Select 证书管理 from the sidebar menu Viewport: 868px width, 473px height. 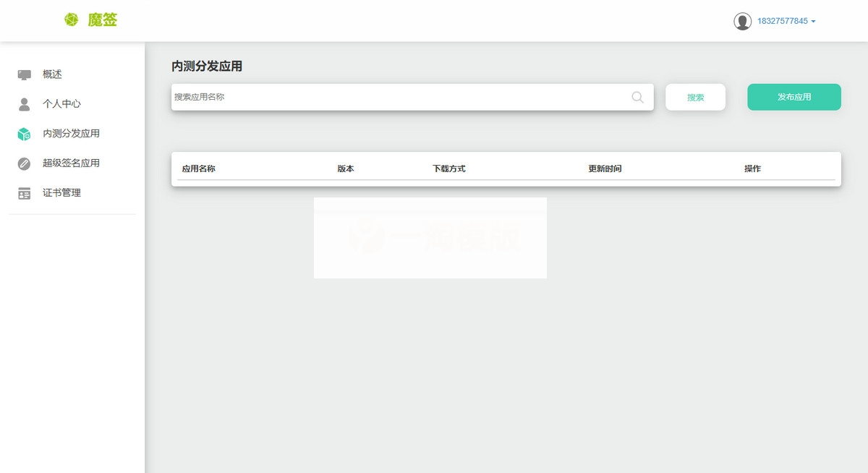[x=63, y=192]
